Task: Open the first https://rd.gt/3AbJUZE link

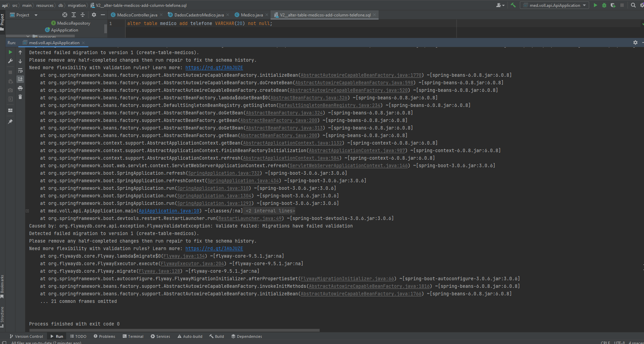Action: point(214,68)
